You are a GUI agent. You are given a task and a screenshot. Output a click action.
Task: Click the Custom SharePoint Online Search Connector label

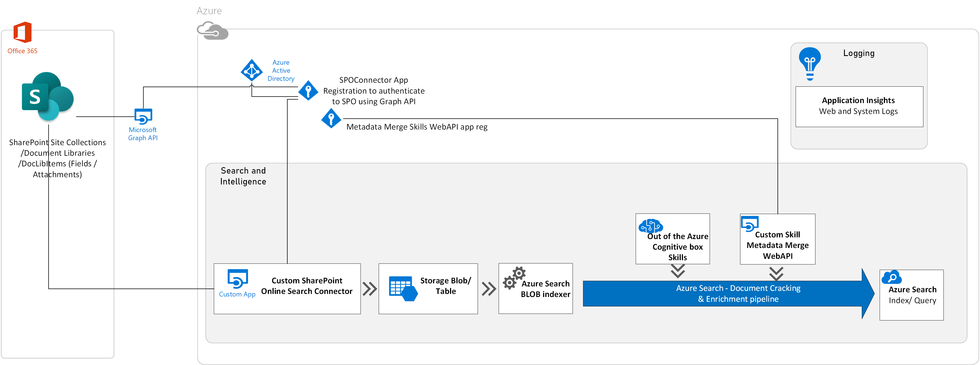(x=307, y=286)
